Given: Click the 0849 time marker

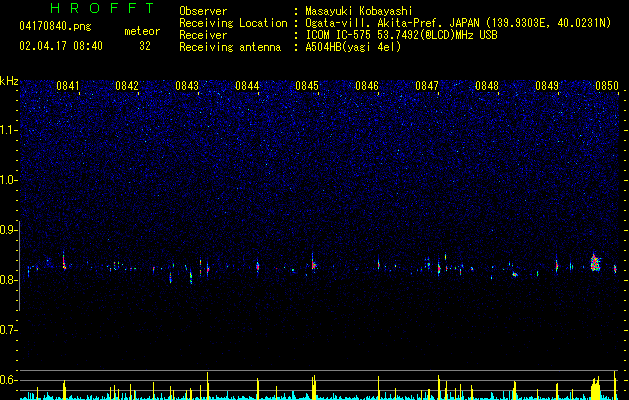Looking at the screenshot, I should (x=547, y=86).
